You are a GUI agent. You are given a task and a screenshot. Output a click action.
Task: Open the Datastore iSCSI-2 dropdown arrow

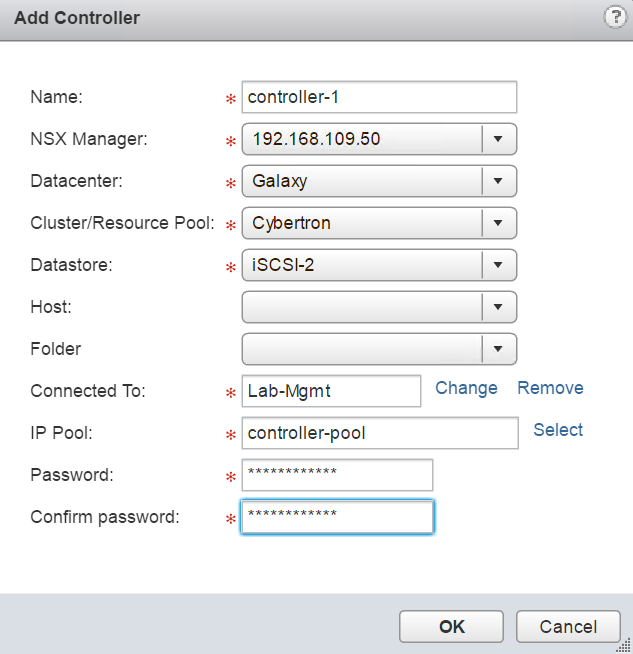(498, 265)
